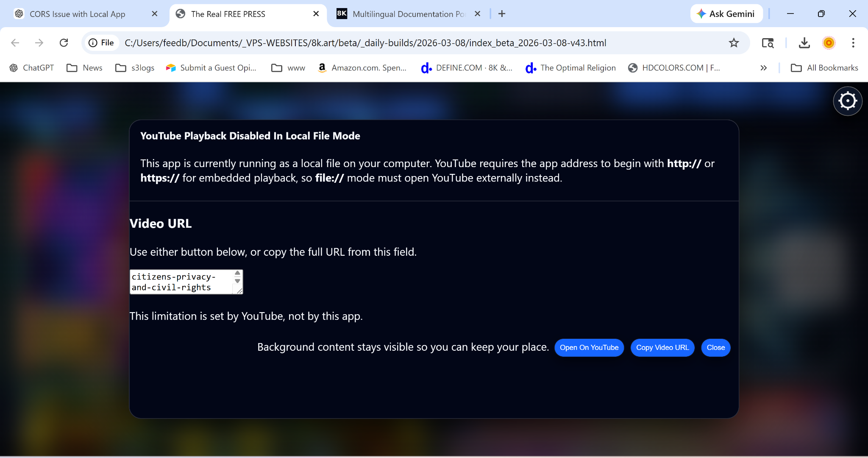Click the 'Video URL' heading
868x458 pixels.
[161, 223]
